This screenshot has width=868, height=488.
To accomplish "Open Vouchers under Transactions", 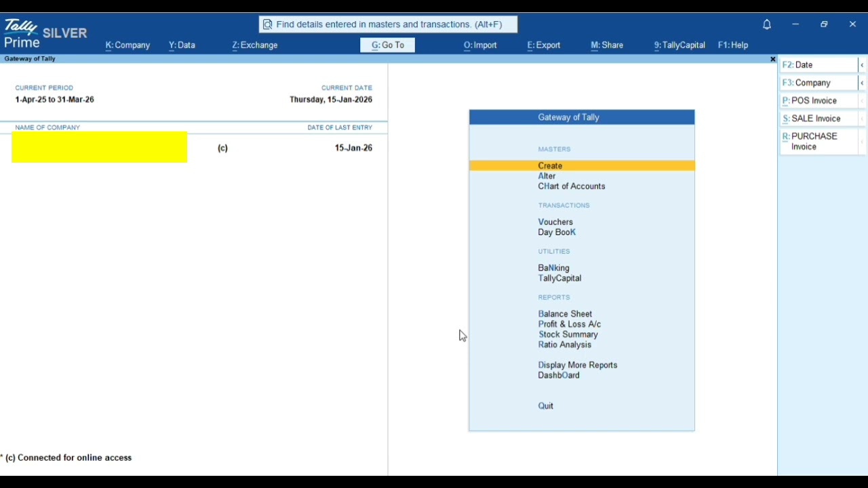I will (555, 222).
